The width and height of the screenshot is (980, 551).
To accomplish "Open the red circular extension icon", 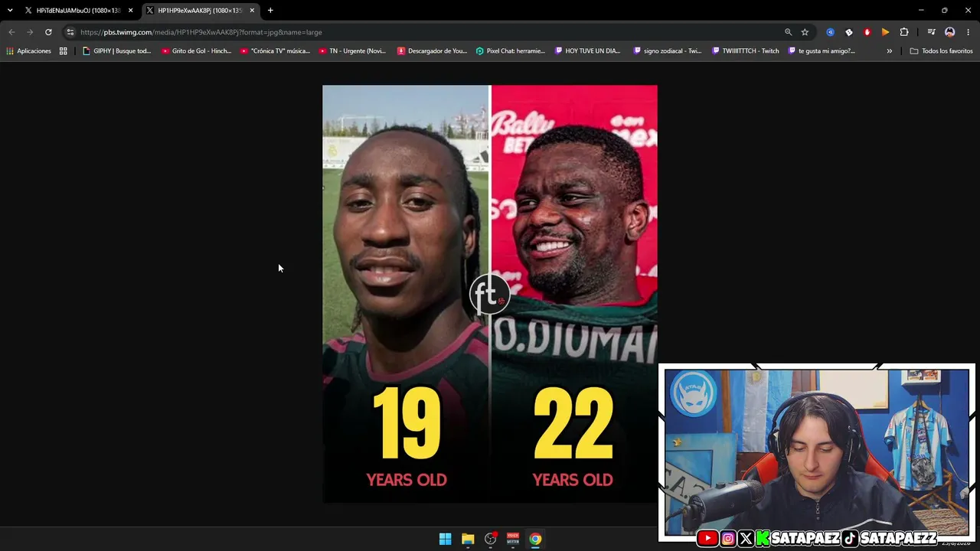I will pos(867,32).
